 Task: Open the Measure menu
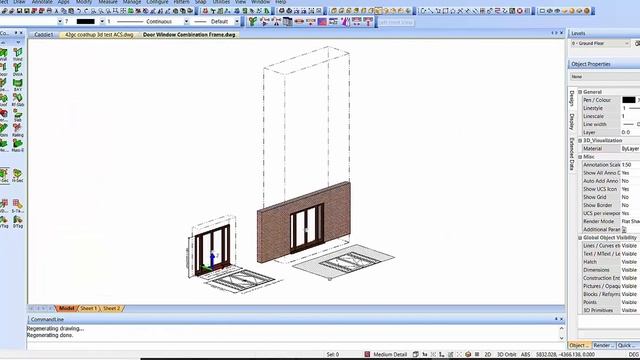click(107, 2)
